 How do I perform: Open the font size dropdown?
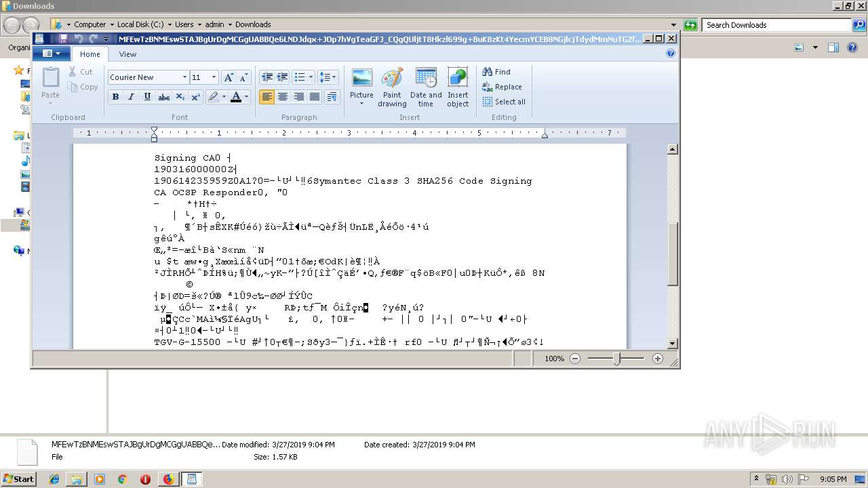pos(214,77)
